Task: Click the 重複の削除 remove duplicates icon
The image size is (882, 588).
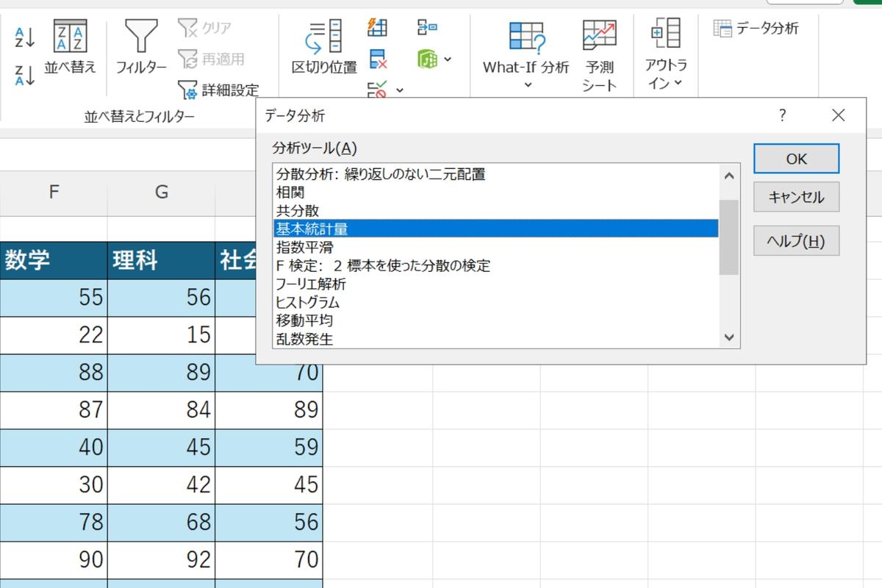Action: (x=377, y=59)
